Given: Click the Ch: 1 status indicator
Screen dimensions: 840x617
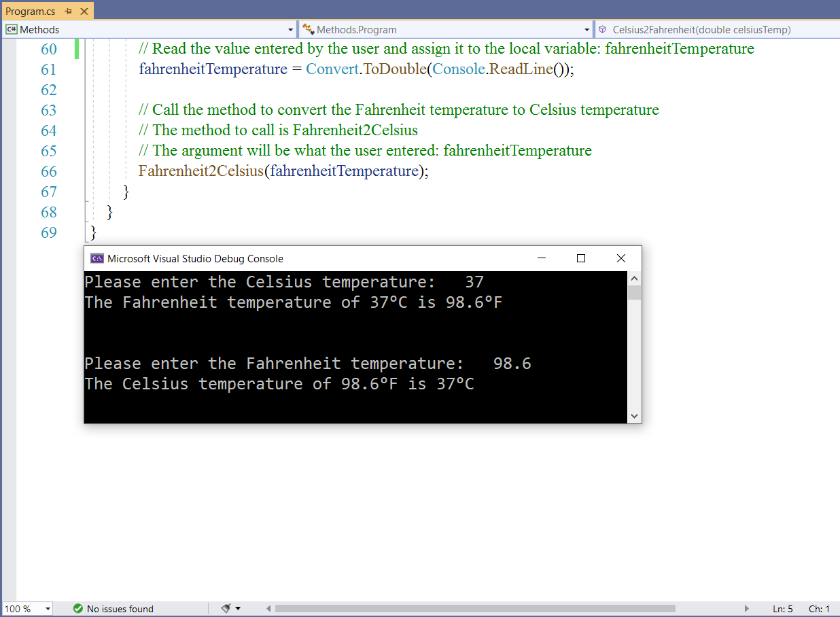Looking at the screenshot, I should pos(819,609).
